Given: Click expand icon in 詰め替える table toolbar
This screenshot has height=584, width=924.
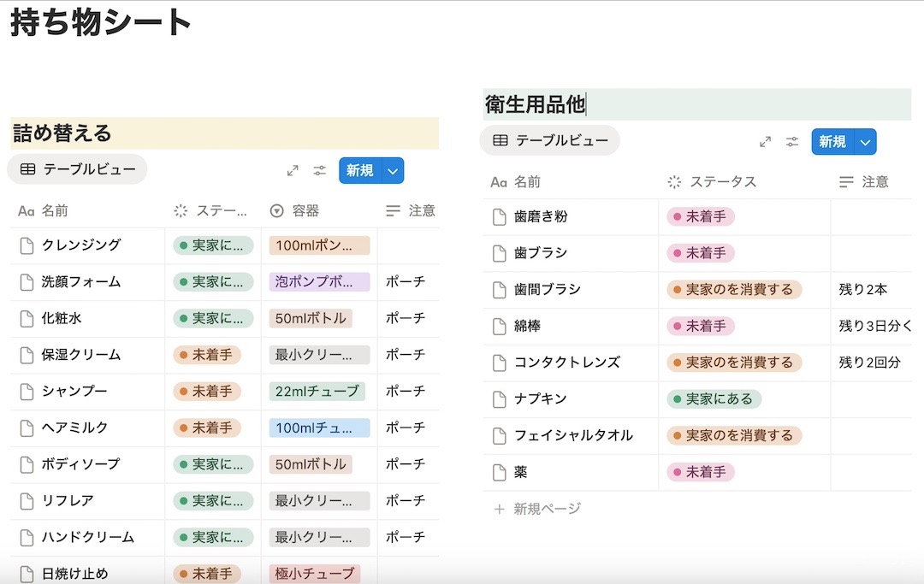Looking at the screenshot, I should click(x=293, y=171).
